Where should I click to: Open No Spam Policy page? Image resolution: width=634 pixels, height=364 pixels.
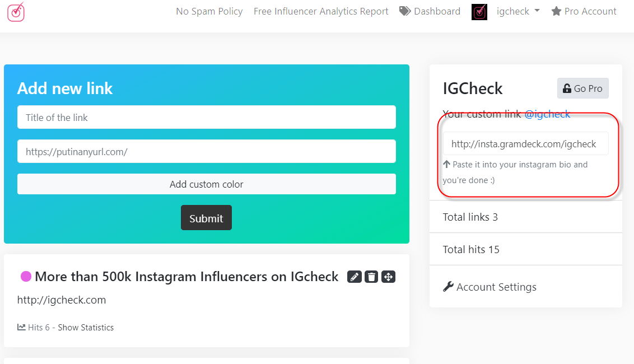209,11
